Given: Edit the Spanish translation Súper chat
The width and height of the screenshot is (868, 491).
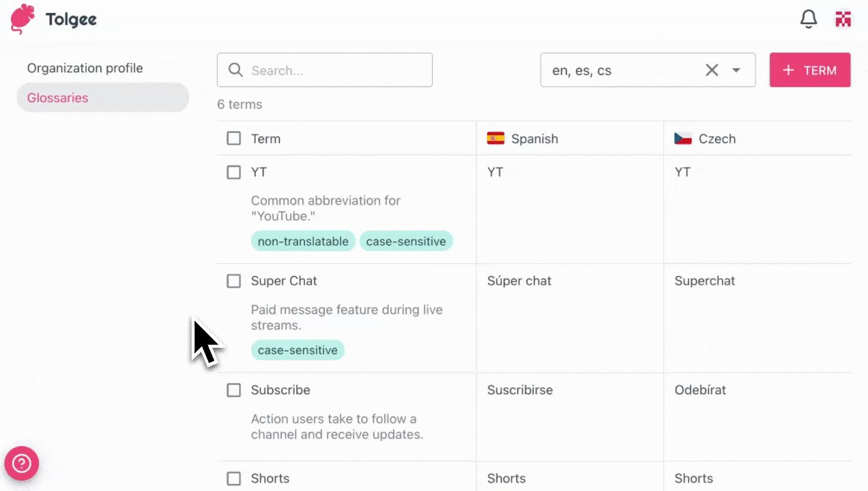Looking at the screenshot, I should click(519, 281).
